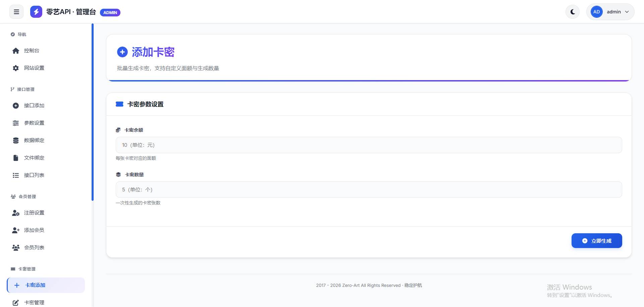Viewport: 644px width, 307px height.
Task: Open the 接口列表 menu item
Action: tap(34, 175)
